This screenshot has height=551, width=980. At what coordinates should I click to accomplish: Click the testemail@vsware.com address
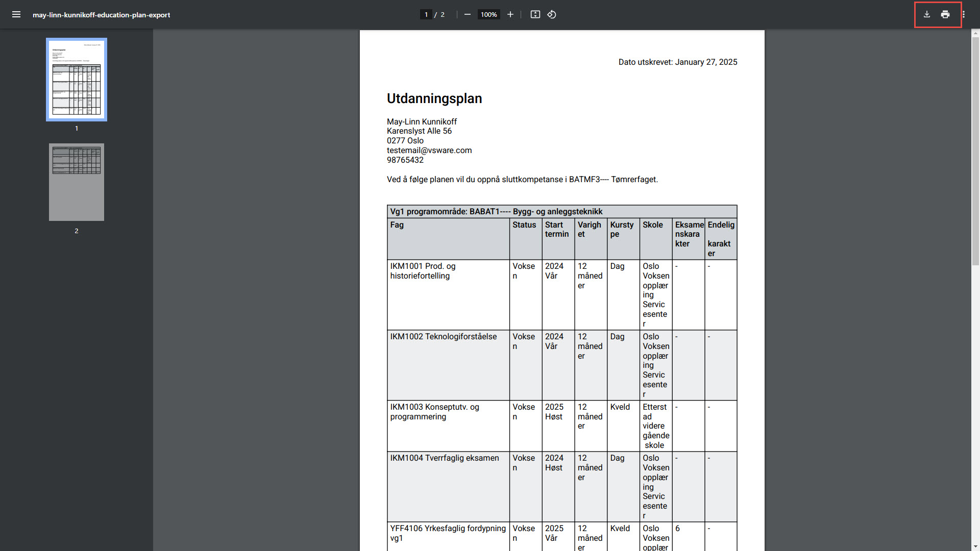click(x=429, y=151)
